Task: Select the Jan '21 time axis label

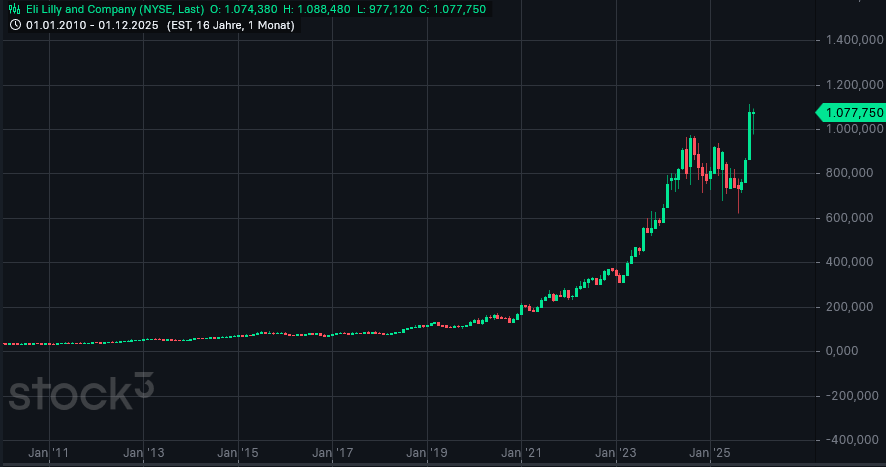Action: 522,453
